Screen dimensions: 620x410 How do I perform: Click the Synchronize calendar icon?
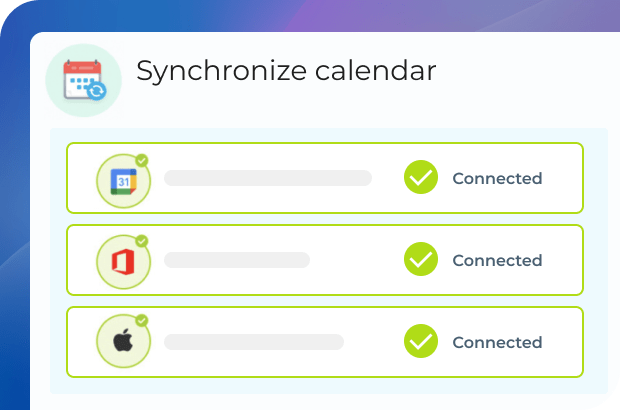[84, 81]
